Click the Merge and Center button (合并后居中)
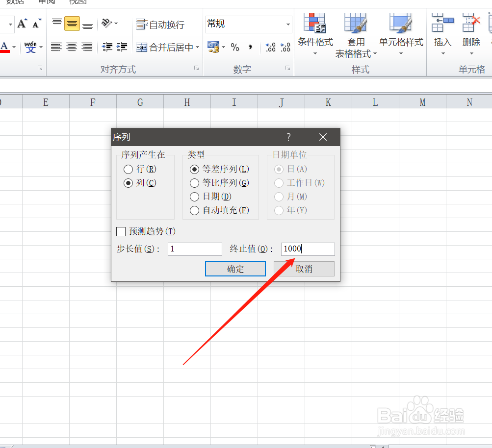 pos(167,48)
